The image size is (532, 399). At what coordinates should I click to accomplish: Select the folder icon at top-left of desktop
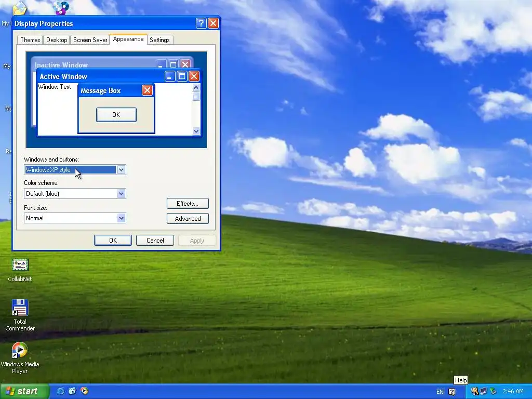click(x=20, y=8)
